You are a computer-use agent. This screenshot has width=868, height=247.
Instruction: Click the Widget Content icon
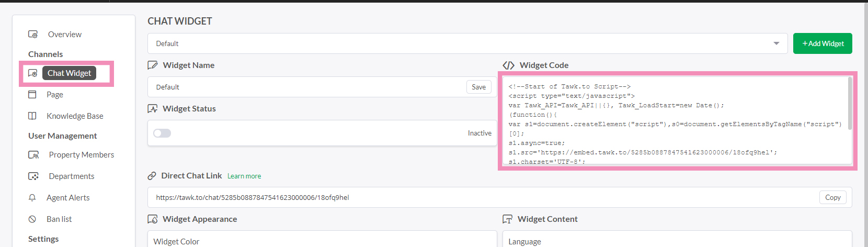click(507, 219)
